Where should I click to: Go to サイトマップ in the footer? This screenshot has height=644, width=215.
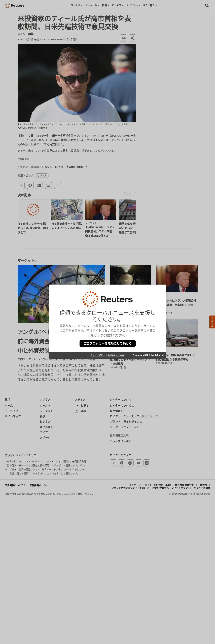[13, 416]
